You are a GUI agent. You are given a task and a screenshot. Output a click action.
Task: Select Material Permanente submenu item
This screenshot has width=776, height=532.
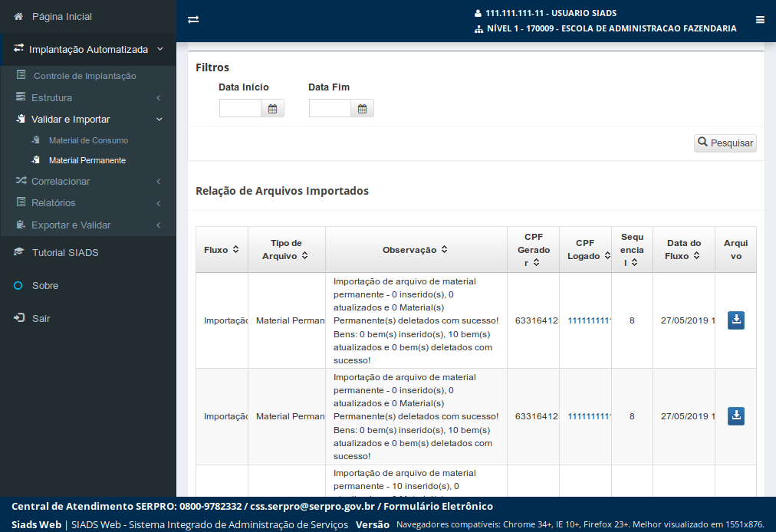[x=87, y=160]
